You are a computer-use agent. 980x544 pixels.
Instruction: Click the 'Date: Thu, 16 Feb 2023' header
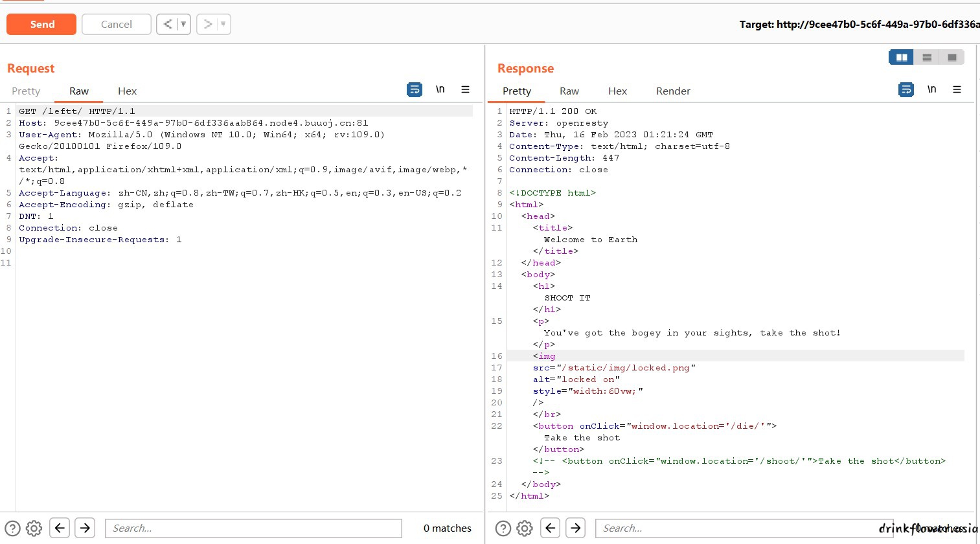click(611, 135)
